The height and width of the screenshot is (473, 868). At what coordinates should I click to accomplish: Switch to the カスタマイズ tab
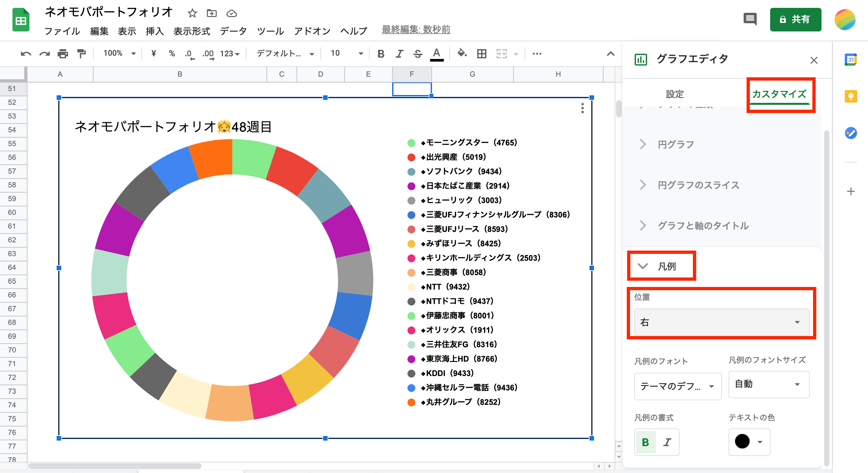click(779, 94)
